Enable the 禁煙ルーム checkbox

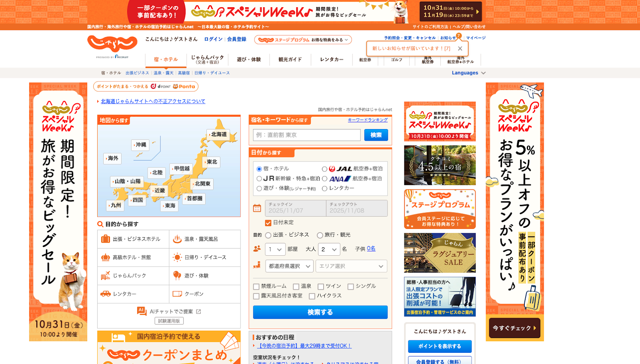click(x=256, y=286)
